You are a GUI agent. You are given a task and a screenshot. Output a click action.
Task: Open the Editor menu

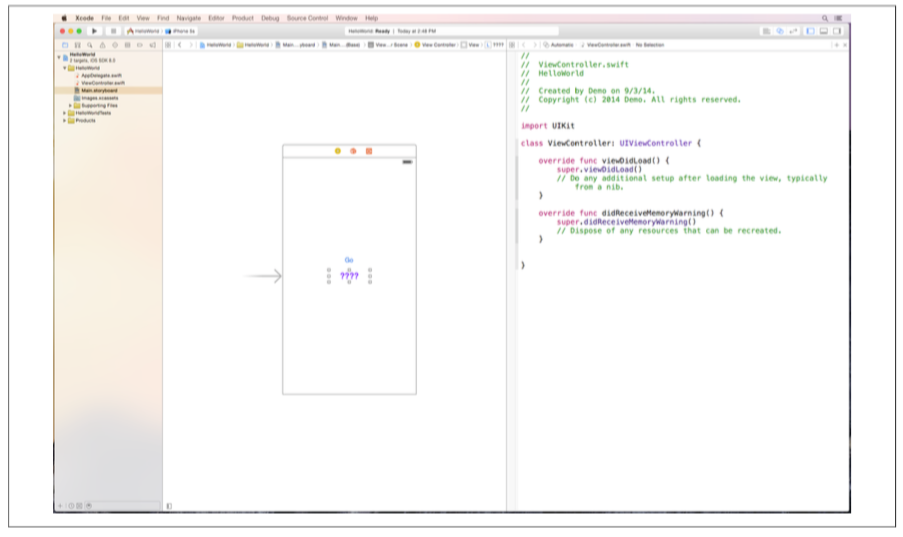pos(216,18)
